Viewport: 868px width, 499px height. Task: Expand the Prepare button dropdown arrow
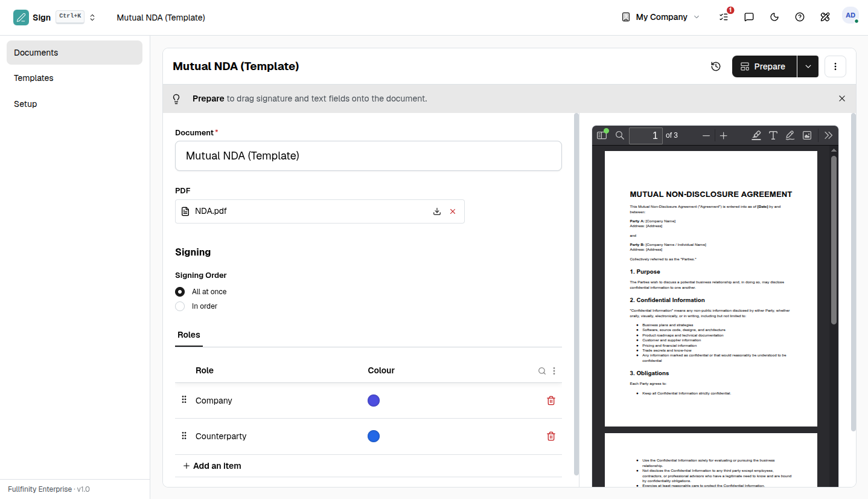808,66
